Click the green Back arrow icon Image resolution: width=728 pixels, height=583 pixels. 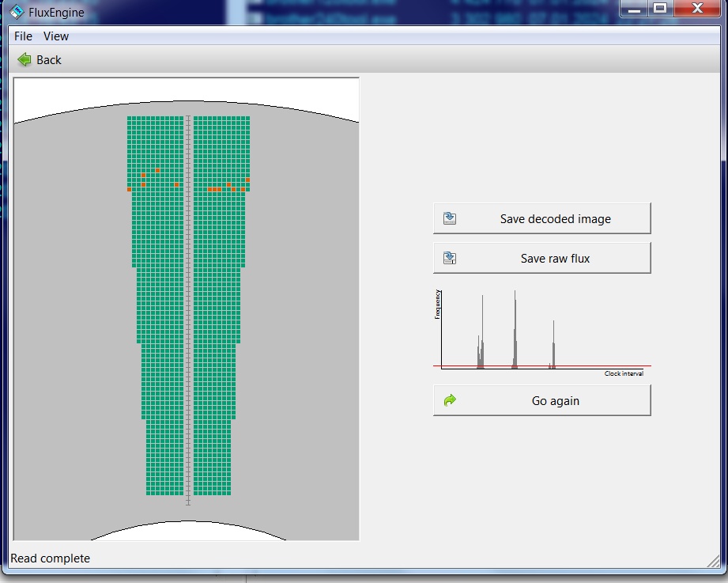(25, 59)
